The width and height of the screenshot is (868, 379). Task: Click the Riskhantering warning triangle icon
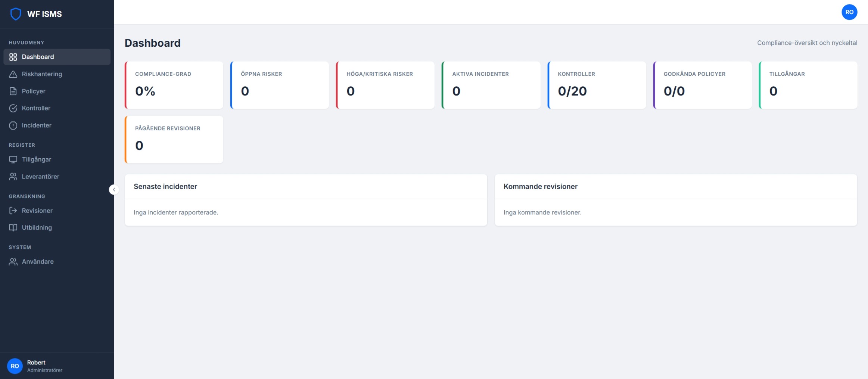(13, 74)
